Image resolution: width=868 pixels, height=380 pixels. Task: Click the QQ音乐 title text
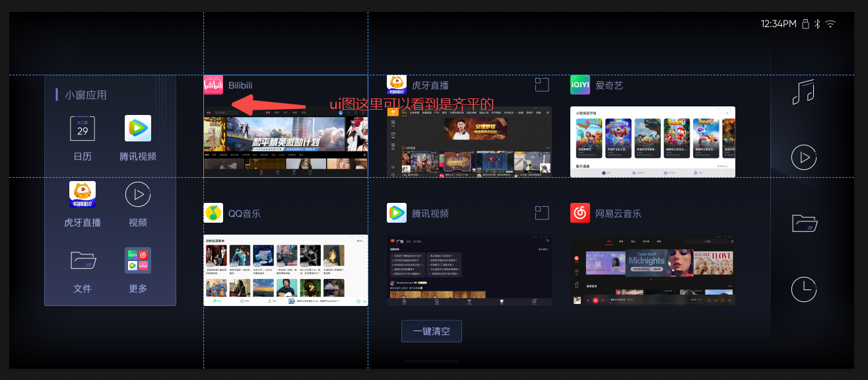point(244,213)
